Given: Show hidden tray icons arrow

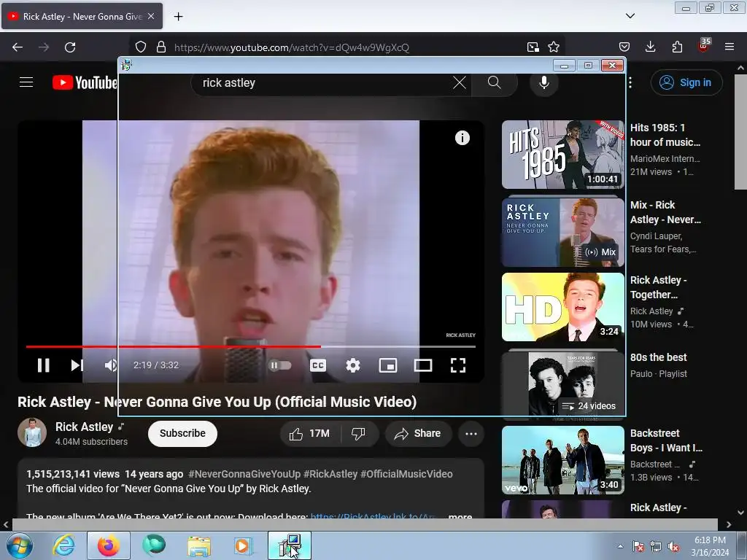Looking at the screenshot, I should tap(620, 546).
